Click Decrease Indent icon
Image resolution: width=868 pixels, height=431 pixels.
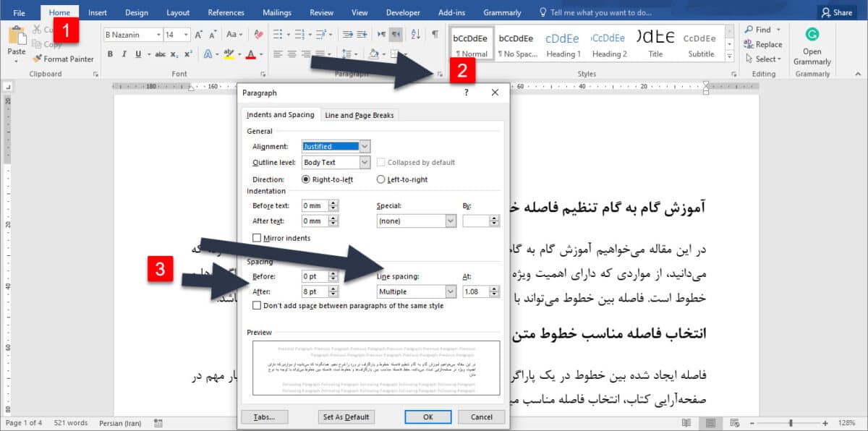point(347,35)
